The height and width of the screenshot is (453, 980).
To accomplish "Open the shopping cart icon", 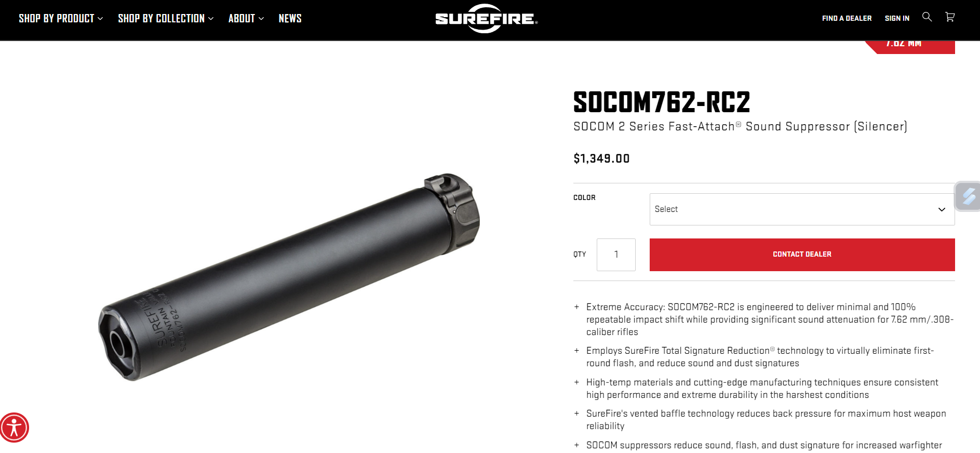I will click(950, 17).
